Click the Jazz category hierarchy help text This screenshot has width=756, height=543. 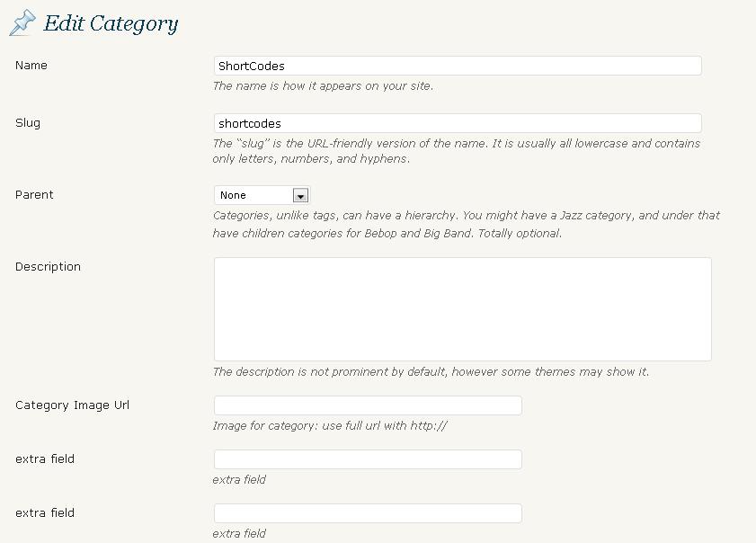click(466, 225)
